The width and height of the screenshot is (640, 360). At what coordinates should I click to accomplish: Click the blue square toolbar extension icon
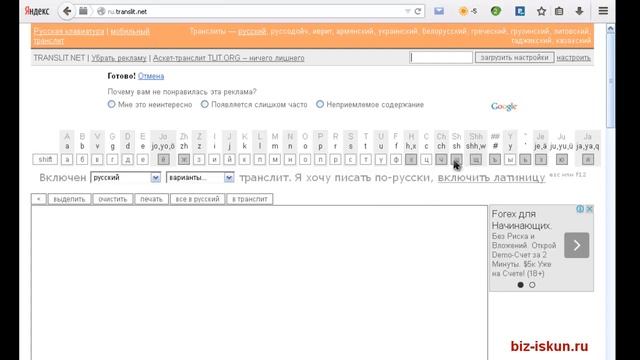click(520, 11)
